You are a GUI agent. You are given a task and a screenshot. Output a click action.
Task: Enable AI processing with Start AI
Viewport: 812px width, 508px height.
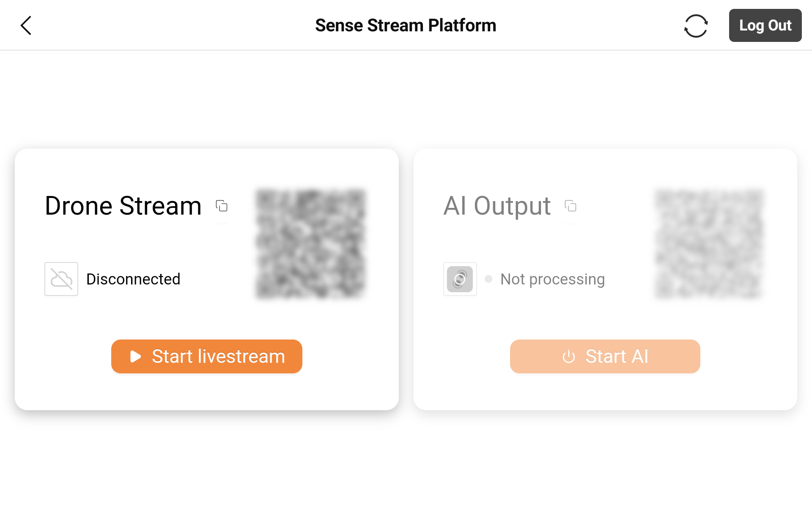pyautogui.click(x=604, y=356)
